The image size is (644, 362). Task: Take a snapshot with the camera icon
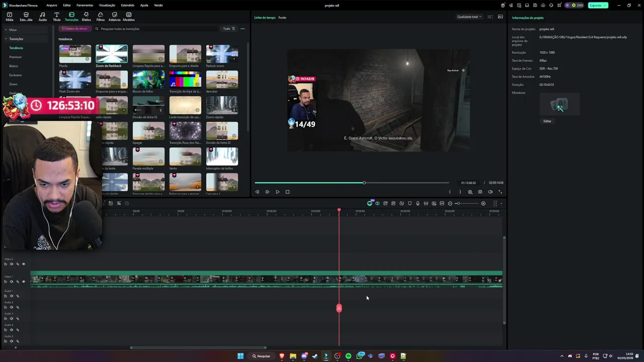[480, 192]
